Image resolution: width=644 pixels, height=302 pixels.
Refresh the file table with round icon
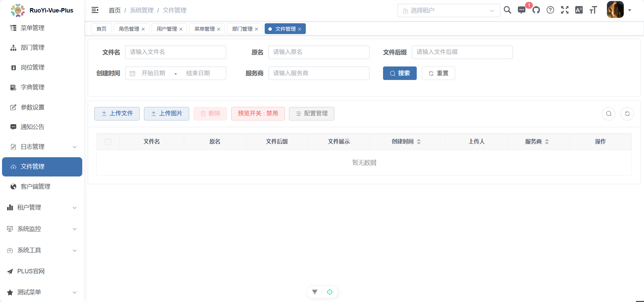pyautogui.click(x=627, y=114)
